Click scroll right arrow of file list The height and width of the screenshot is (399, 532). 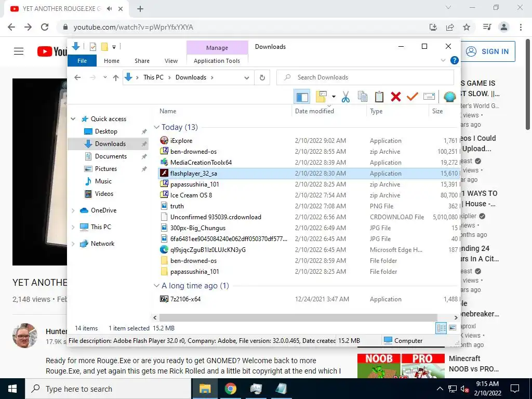456,317
